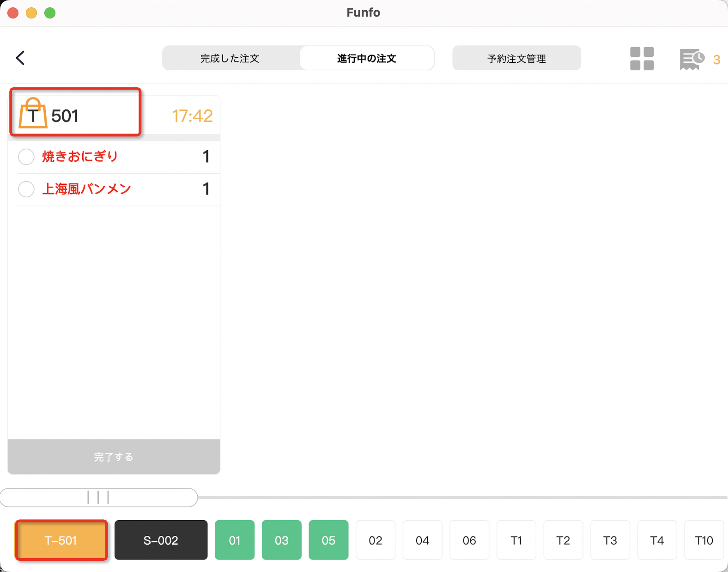Open 予約注文管理 tab
728x572 pixels.
point(516,58)
